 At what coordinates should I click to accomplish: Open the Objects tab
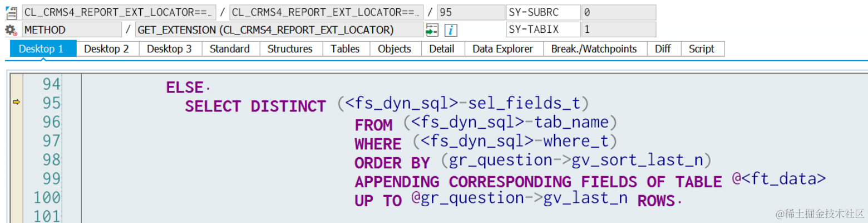point(395,49)
